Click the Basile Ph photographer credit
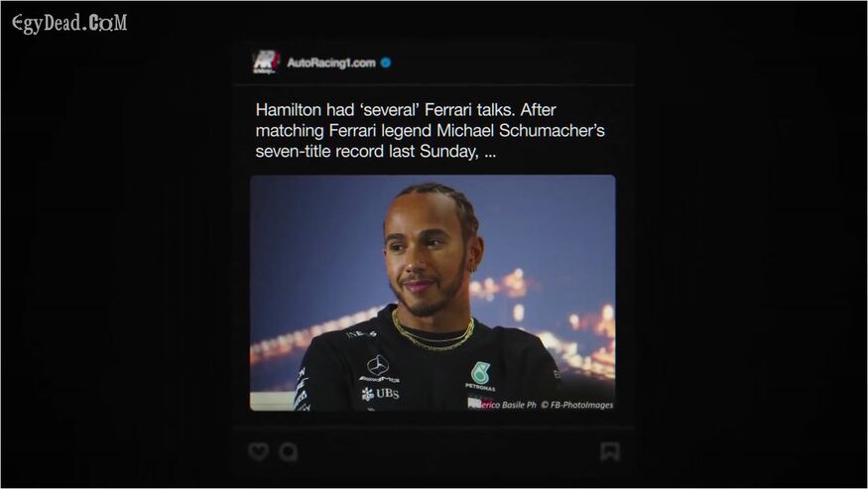 [x=519, y=405]
